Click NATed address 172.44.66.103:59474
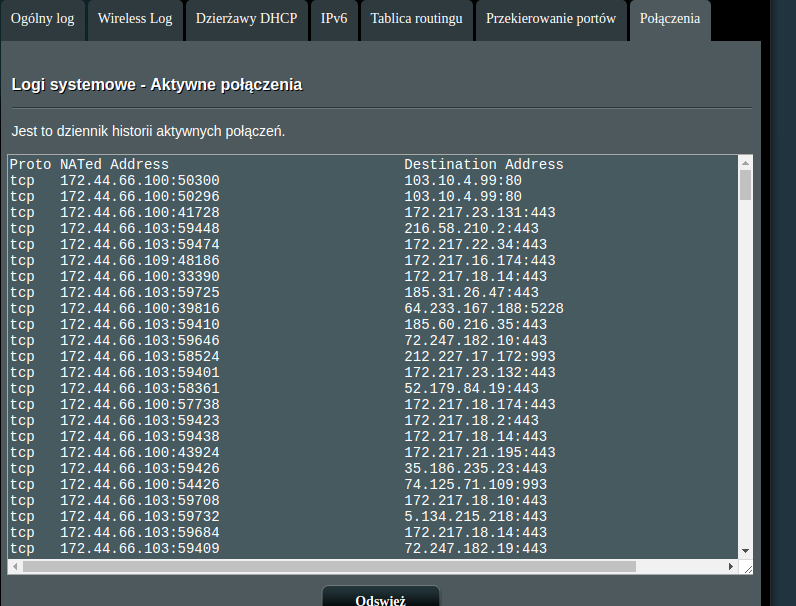 pos(140,245)
